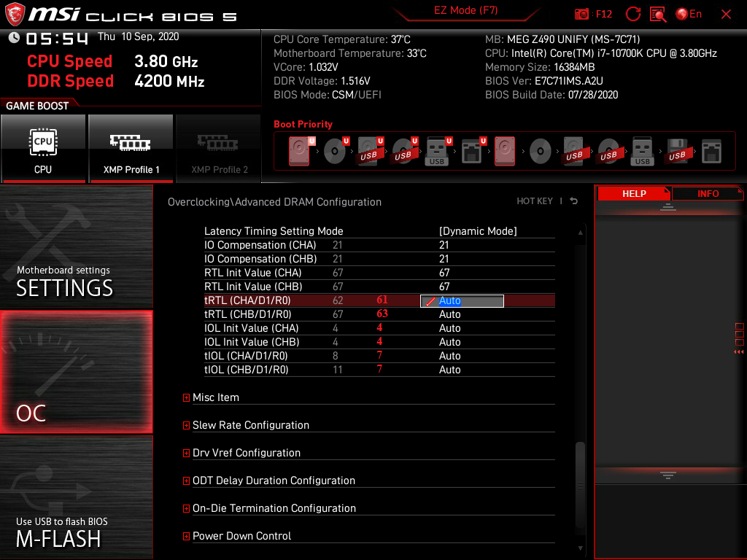Enable XMP Profile 2
Screen dimensions: 747x560
[219, 149]
